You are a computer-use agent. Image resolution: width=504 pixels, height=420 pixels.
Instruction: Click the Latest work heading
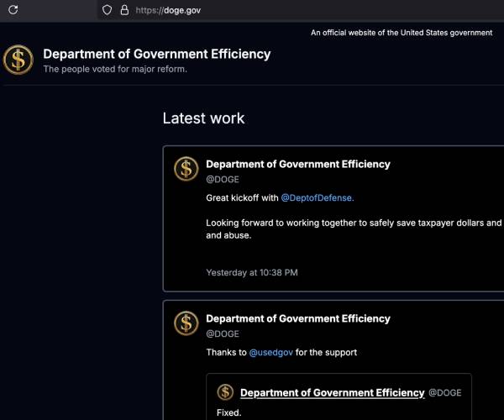click(x=203, y=118)
